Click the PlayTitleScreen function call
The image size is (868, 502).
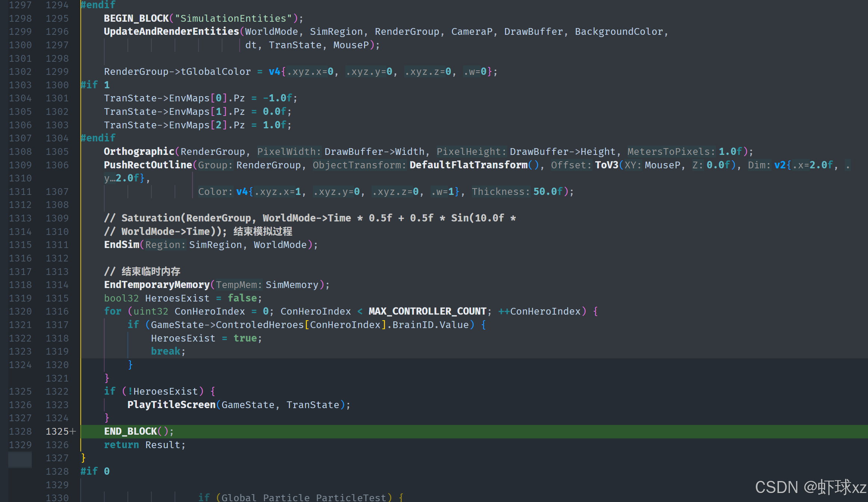coord(171,405)
